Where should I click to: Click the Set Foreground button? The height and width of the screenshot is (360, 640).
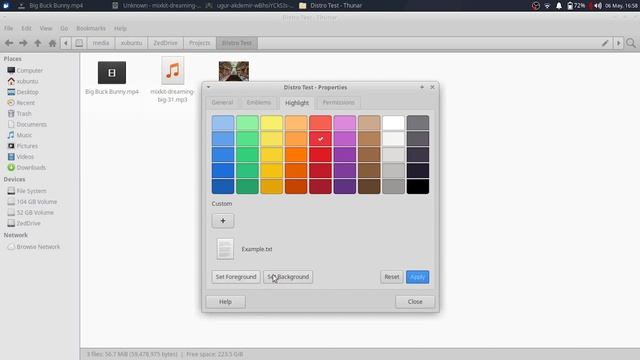point(236,277)
